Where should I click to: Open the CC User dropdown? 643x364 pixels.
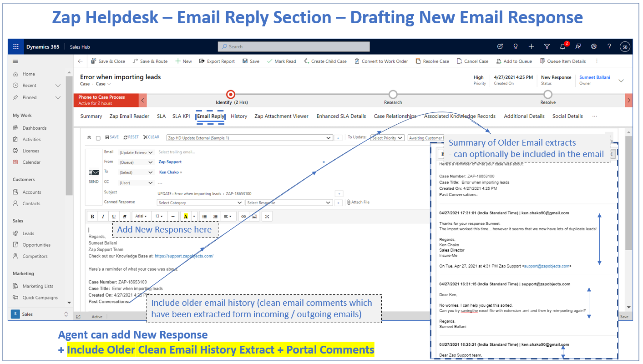tap(137, 183)
